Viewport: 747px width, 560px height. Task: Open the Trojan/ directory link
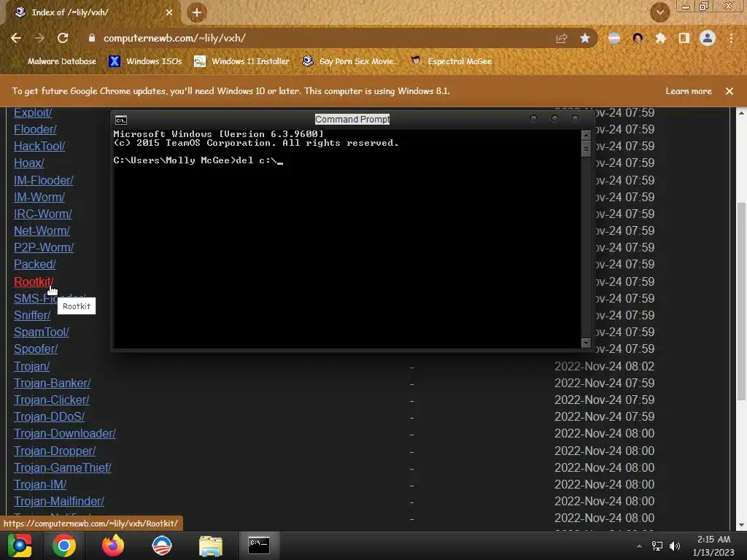pyautogui.click(x=31, y=366)
